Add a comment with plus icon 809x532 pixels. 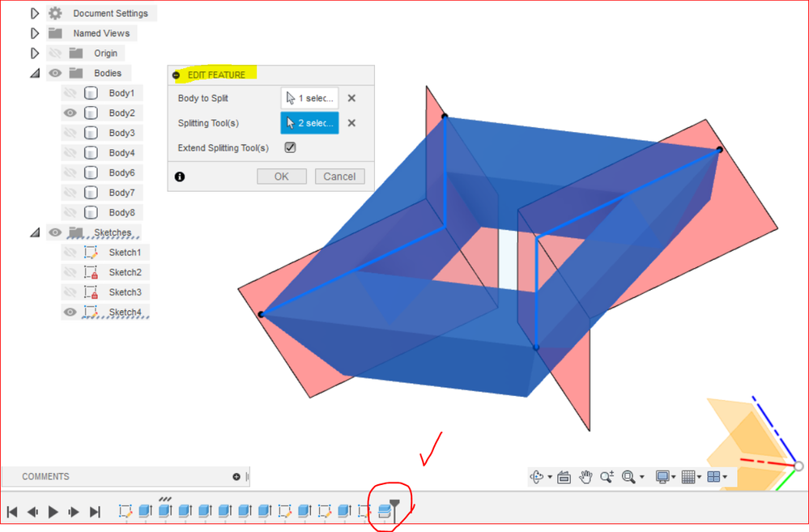click(x=236, y=477)
